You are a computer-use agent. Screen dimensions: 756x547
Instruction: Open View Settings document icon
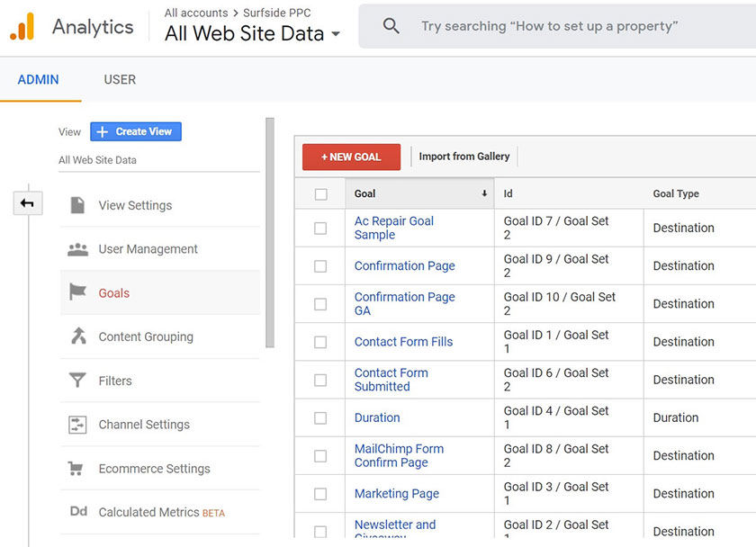pos(78,205)
